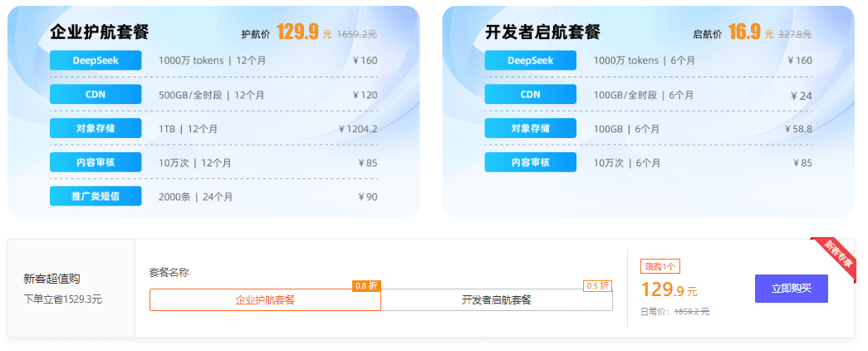Click the ¥24 CDN price

[x=802, y=96]
